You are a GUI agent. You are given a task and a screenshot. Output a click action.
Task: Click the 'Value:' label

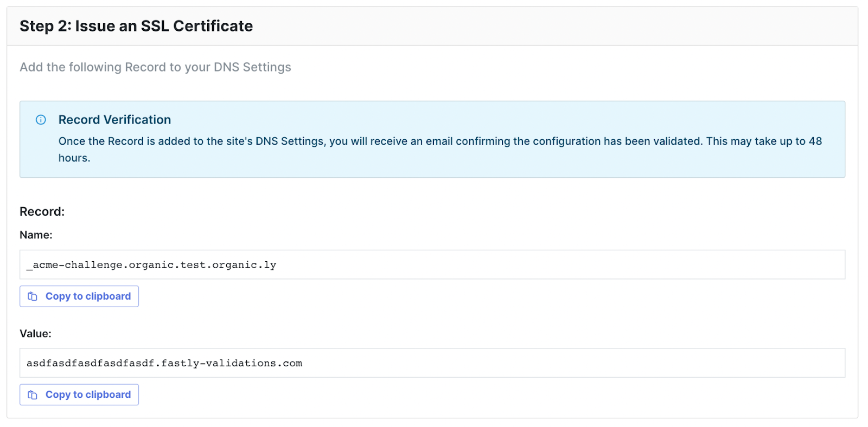pos(35,333)
